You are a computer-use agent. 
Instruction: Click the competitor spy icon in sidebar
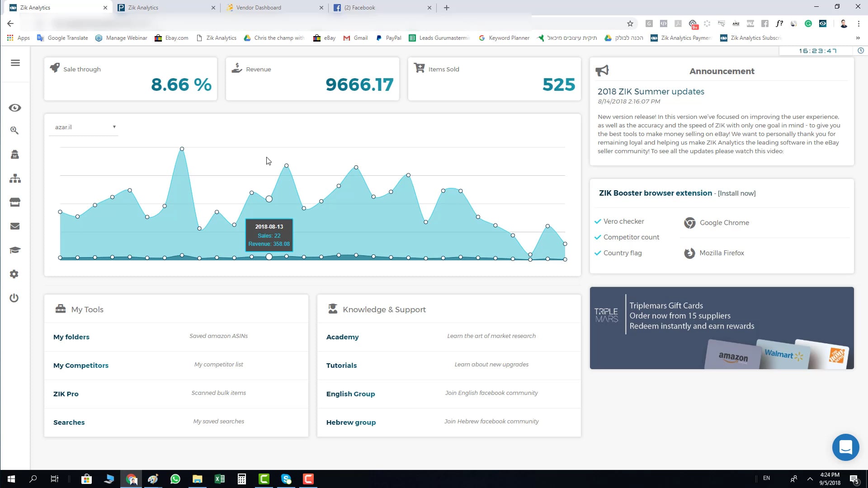(x=15, y=155)
